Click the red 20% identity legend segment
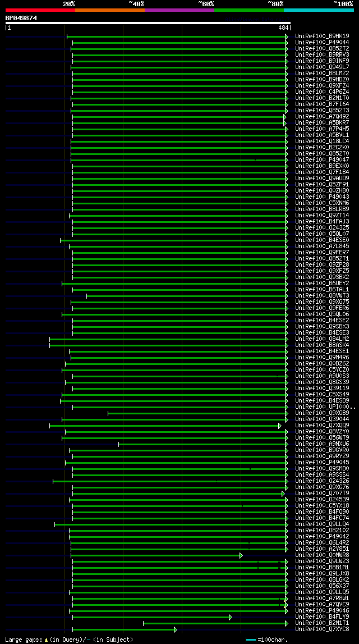This screenshot has width=359, height=644. point(40,10)
